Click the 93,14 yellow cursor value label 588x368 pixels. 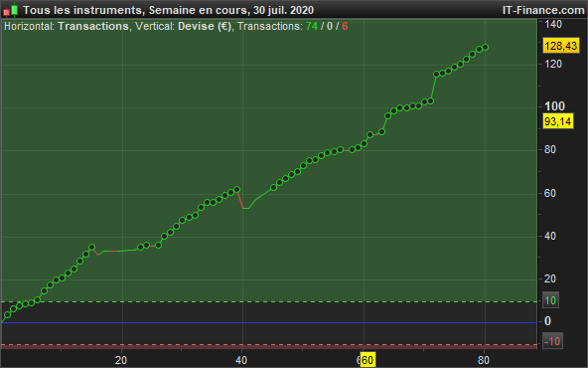(x=558, y=121)
